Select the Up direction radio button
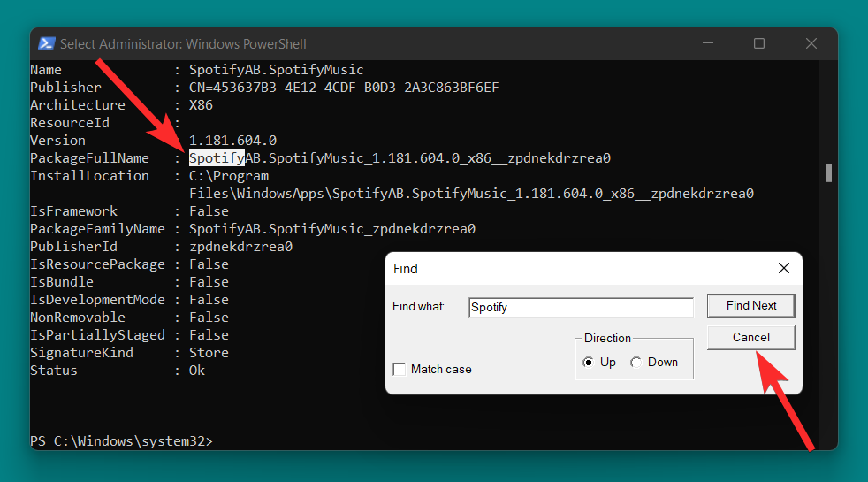The image size is (868, 482). (x=589, y=362)
